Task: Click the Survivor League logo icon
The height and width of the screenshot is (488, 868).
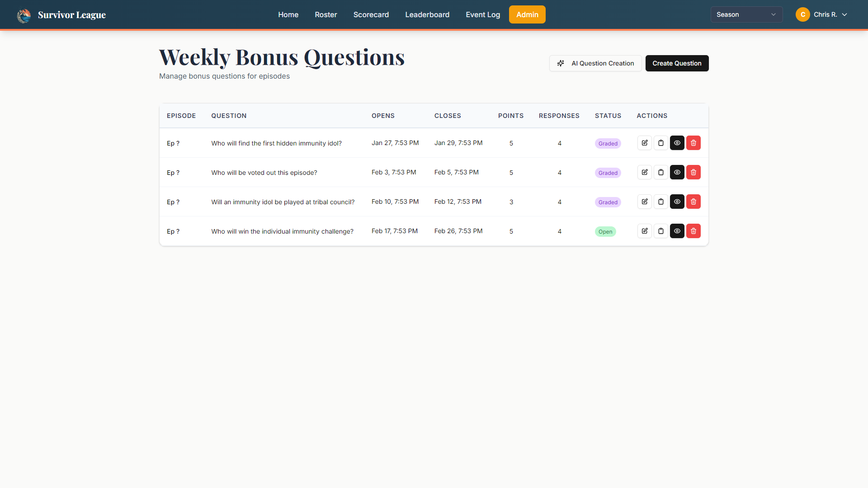Action: point(24,16)
